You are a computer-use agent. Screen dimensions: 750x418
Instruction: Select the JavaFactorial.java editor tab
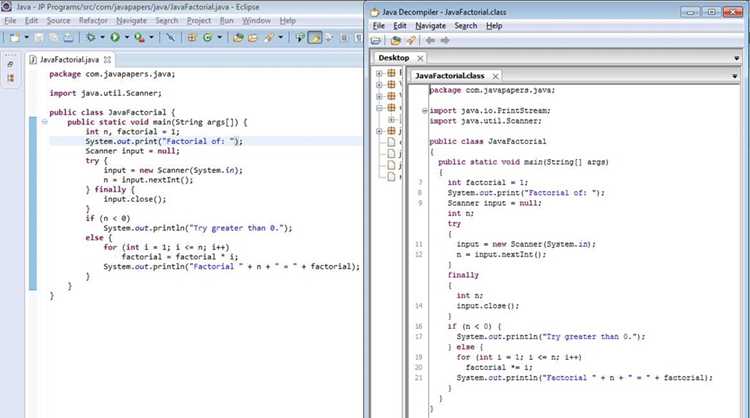pos(70,60)
